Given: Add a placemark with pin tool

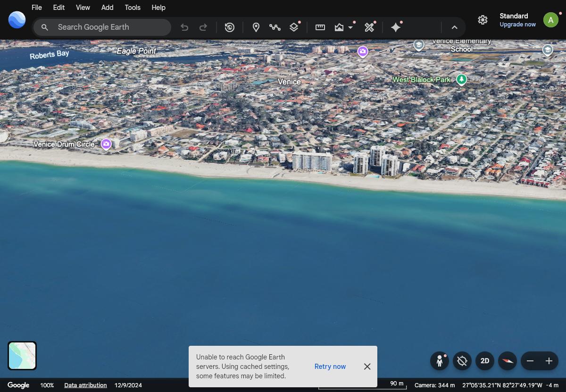Looking at the screenshot, I should point(256,27).
